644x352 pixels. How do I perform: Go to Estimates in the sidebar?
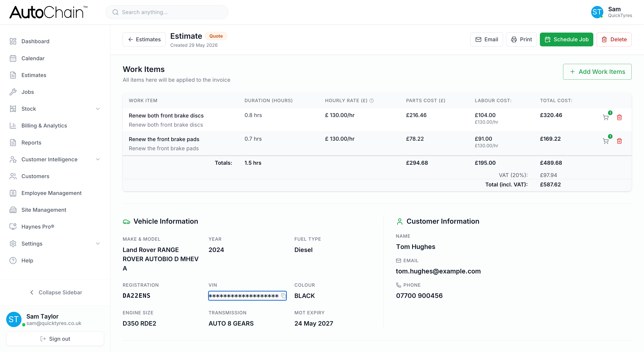55,75
